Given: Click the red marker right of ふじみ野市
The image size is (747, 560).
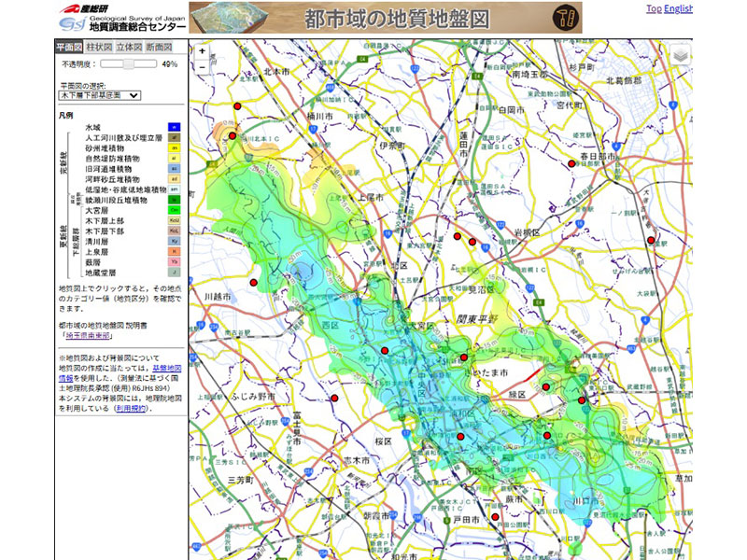Looking at the screenshot, I should [334, 398].
